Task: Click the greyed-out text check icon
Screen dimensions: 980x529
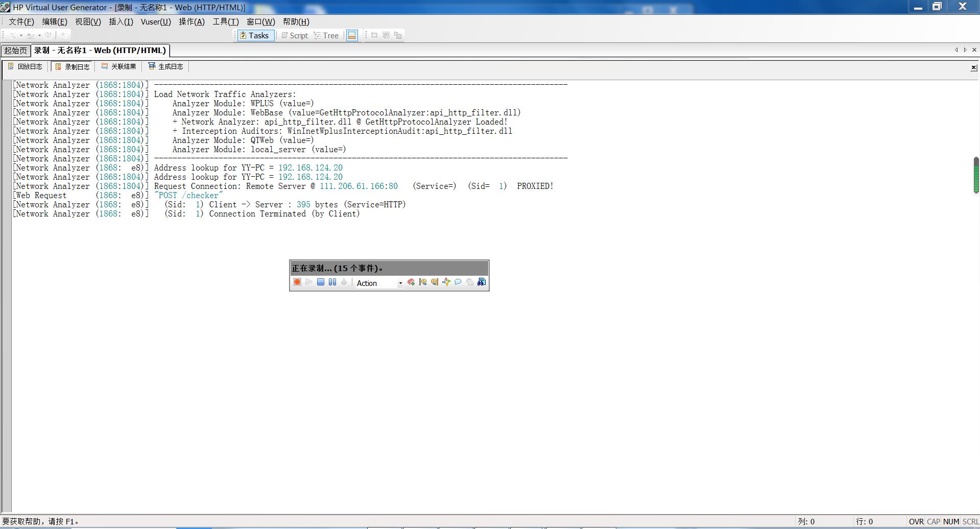Action: [470, 282]
